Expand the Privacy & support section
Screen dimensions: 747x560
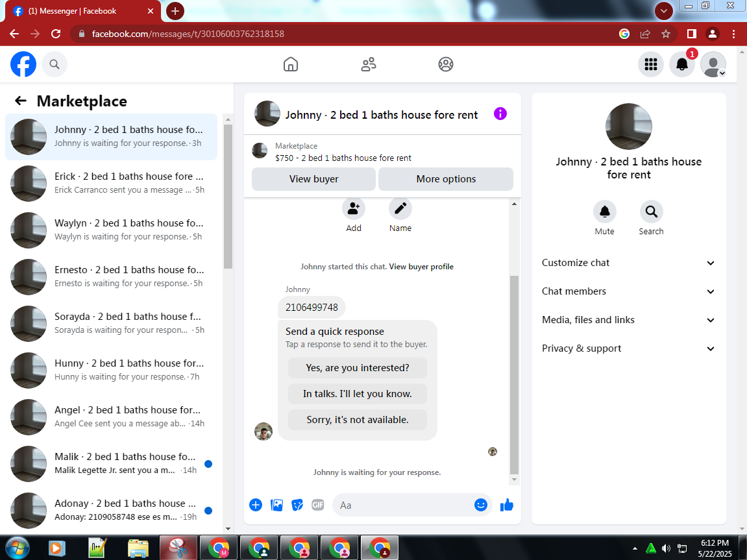click(x=629, y=348)
